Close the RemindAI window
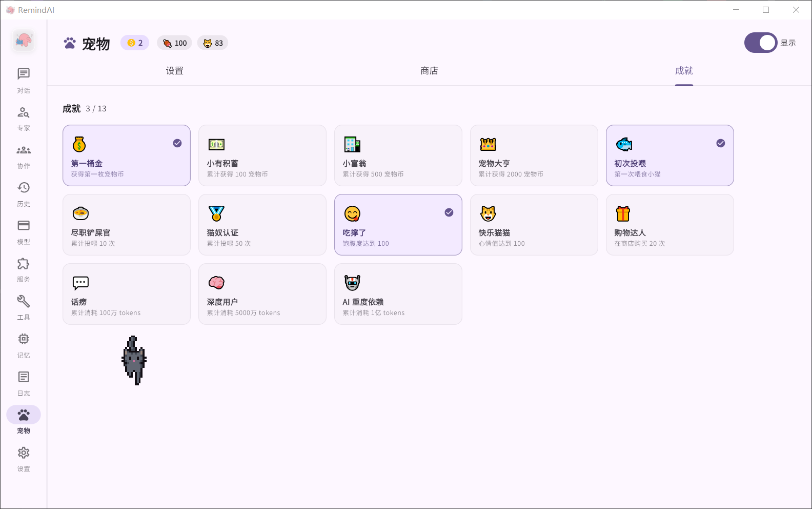Screen dimensions: 812x509 (796, 10)
